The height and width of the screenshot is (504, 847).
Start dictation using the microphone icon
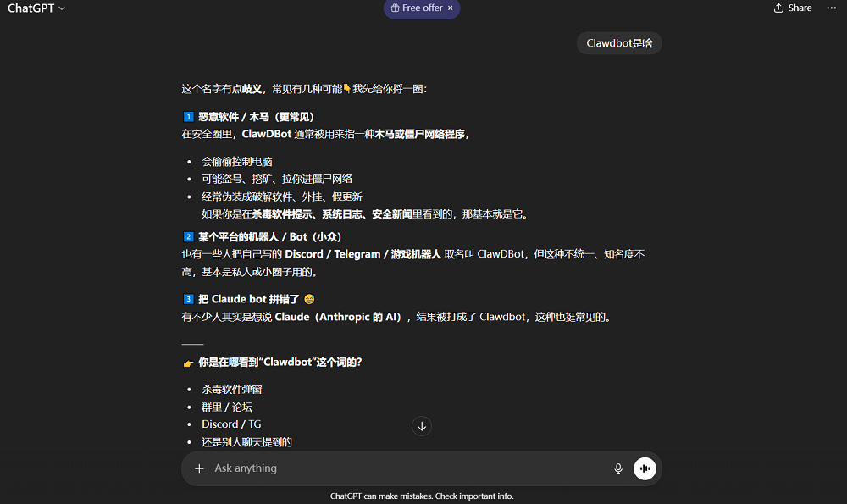click(618, 468)
